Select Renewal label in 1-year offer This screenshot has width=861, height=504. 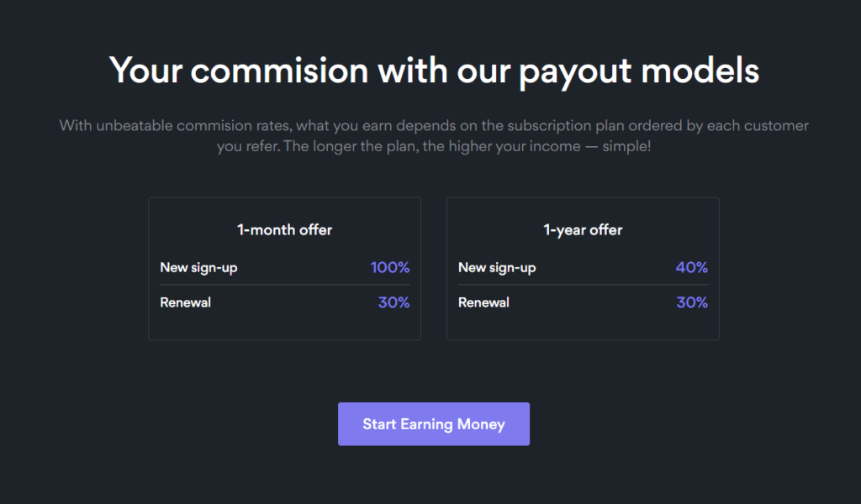click(x=483, y=302)
